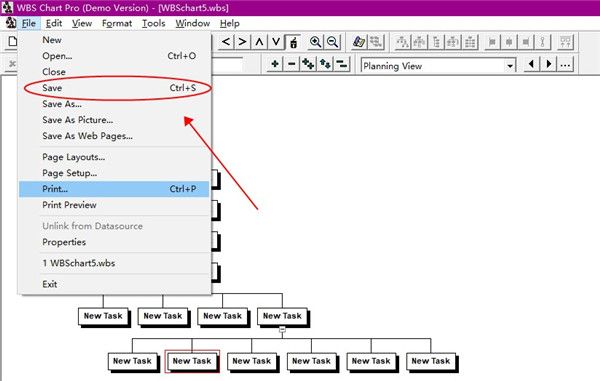This screenshot has width=600, height=381.
Task: Choose Close from the File menu
Action: pyautogui.click(x=114, y=72)
